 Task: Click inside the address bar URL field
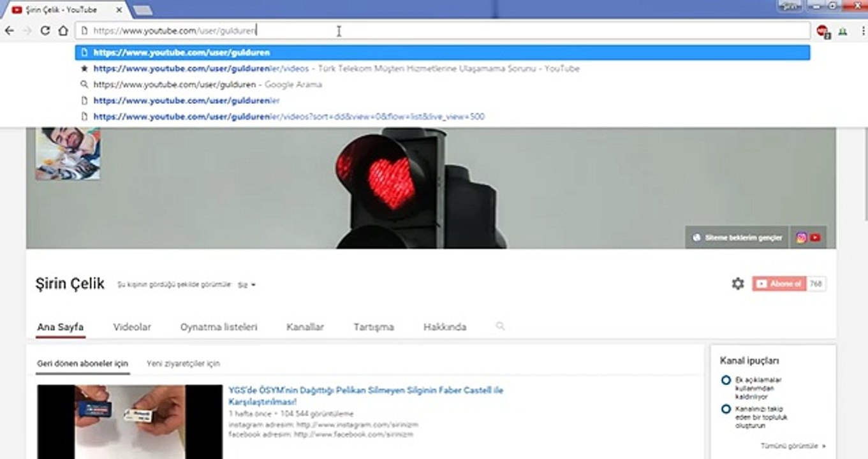(443, 31)
